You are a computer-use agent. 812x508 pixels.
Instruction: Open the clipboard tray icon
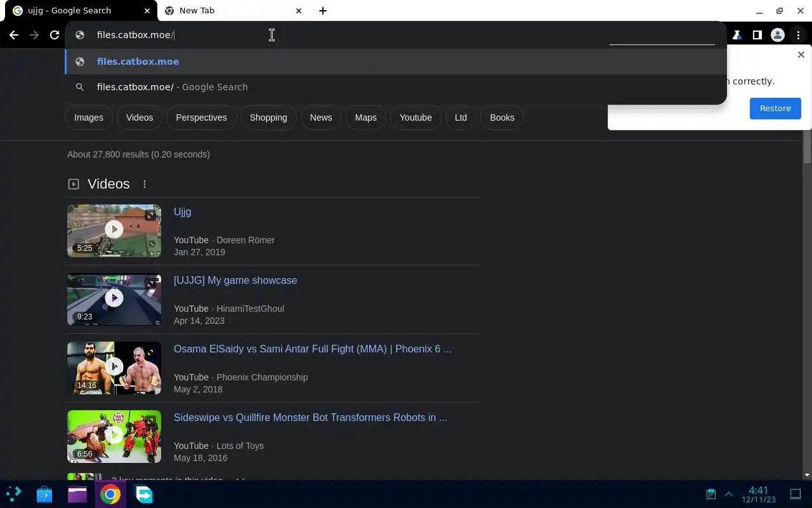click(x=711, y=494)
